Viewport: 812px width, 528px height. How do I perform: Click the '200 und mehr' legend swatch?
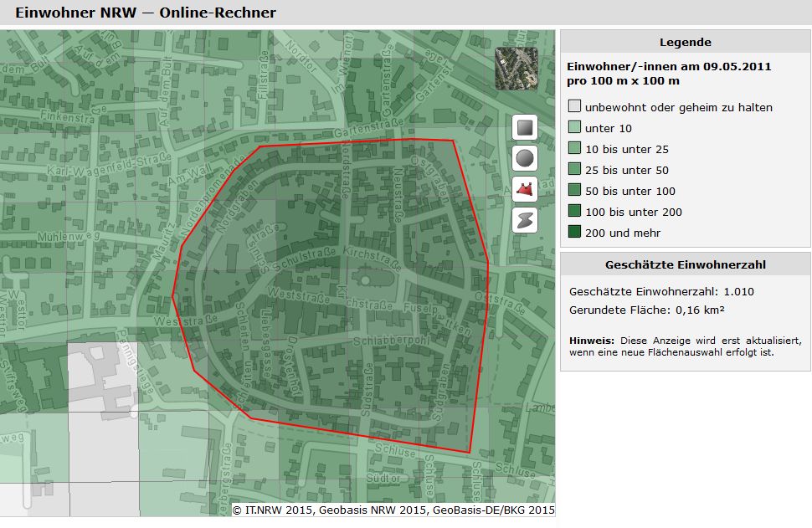[574, 233]
